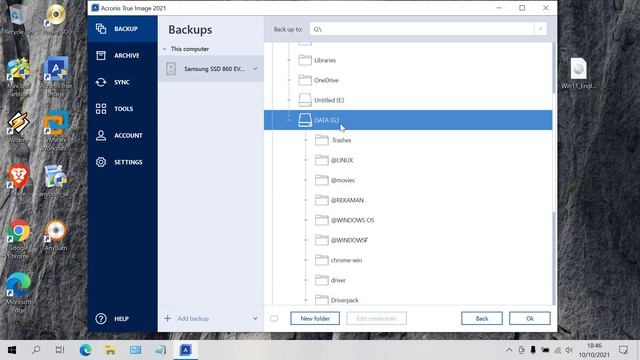The width and height of the screenshot is (640, 360).
Task: Open the Win11_Engl file on desktop
Action: click(578, 73)
